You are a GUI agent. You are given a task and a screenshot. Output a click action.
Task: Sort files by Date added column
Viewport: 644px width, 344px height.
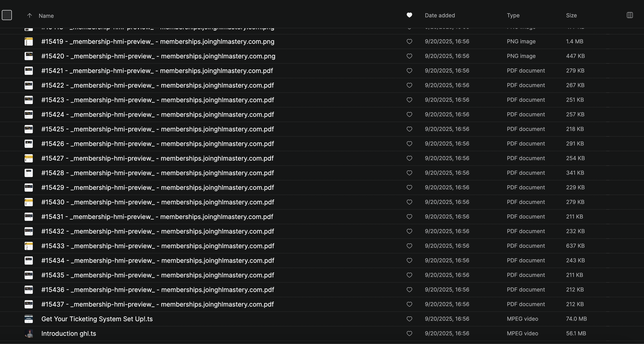[440, 16]
